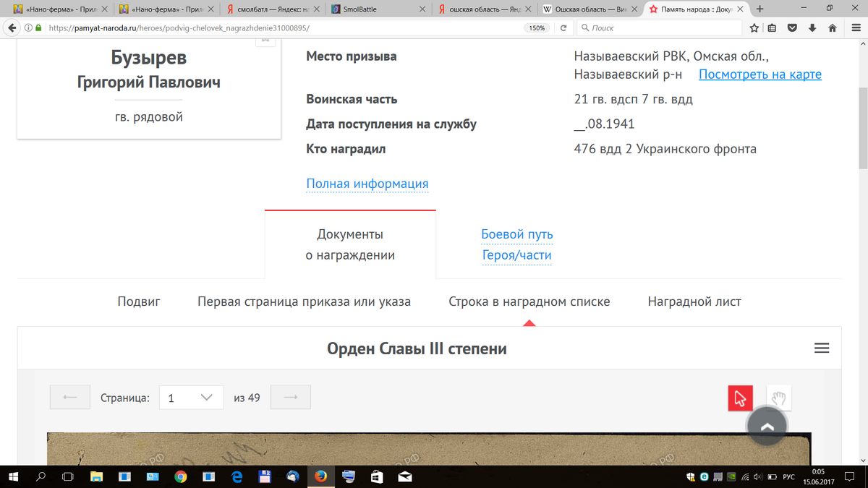Open File Explorer from taskbar
Image resolution: width=868 pixels, height=488 pixels.
96,477
